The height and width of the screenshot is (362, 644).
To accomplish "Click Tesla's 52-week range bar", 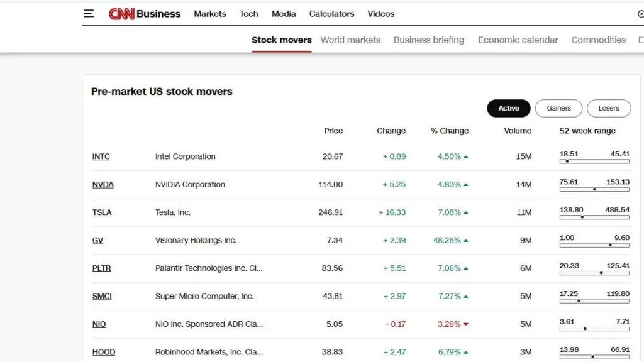I will tap(594, 217).
